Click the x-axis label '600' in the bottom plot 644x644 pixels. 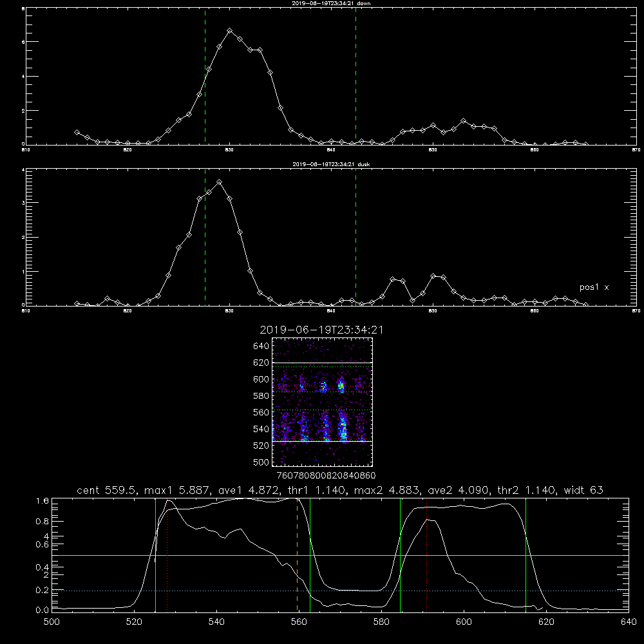pos(464,622)
